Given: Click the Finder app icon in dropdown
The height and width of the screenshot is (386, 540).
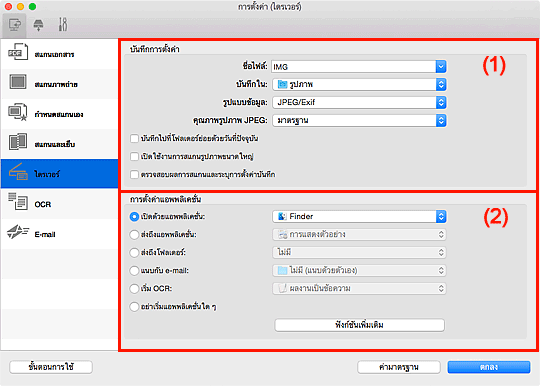Looking at the screenshot, I should (x=282, y=217).
